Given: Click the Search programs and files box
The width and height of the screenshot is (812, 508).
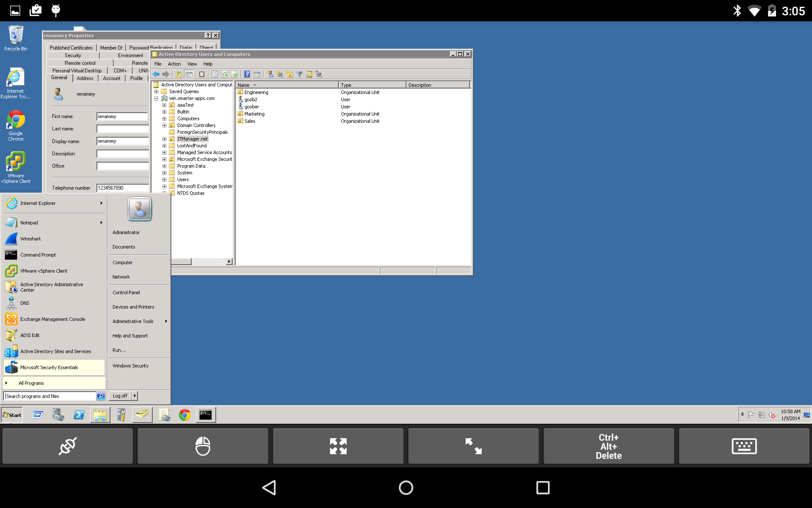Looking at the screenshot, I should [49, 396].
